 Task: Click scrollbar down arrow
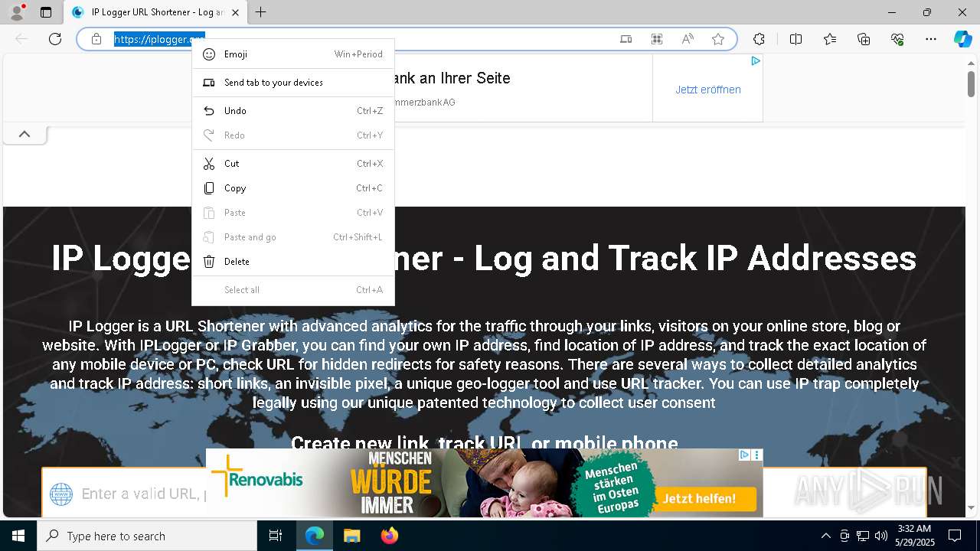[x=971, y=507]
